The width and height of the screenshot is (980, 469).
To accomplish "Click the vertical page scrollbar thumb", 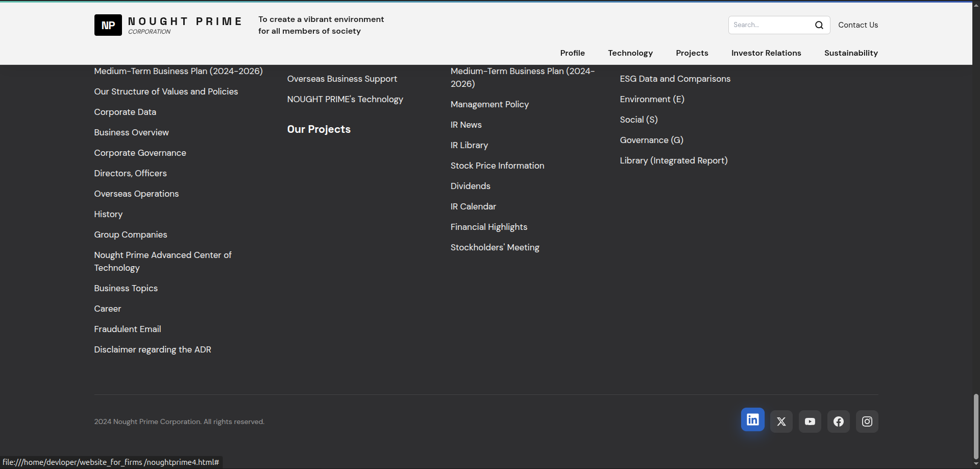I will [x=976, y=427].
